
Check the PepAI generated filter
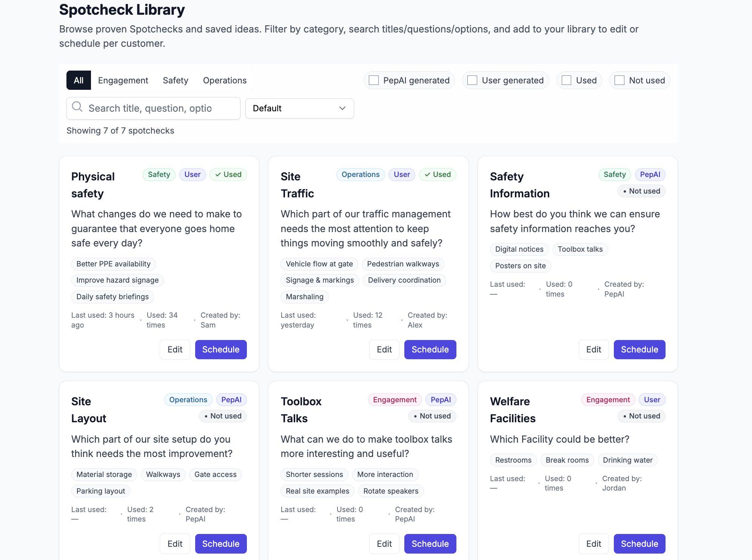[x=374, y=80]
